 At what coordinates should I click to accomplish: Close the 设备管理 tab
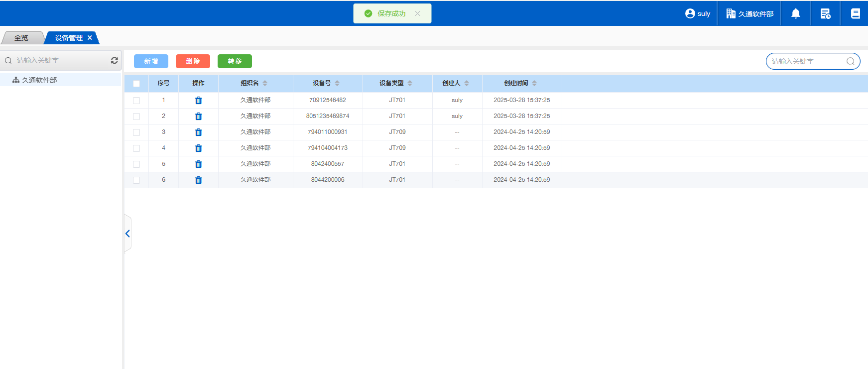coord(90,38)
